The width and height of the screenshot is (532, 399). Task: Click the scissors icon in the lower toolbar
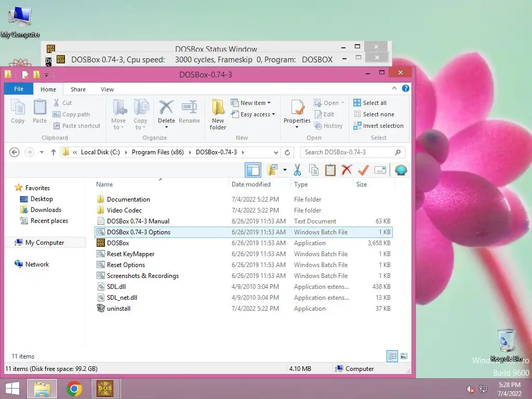point(298,170)
